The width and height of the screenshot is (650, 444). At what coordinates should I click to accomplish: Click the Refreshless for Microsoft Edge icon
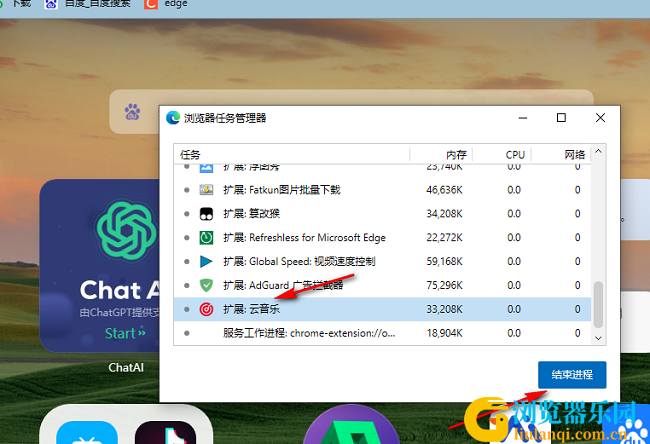(206, 238)
